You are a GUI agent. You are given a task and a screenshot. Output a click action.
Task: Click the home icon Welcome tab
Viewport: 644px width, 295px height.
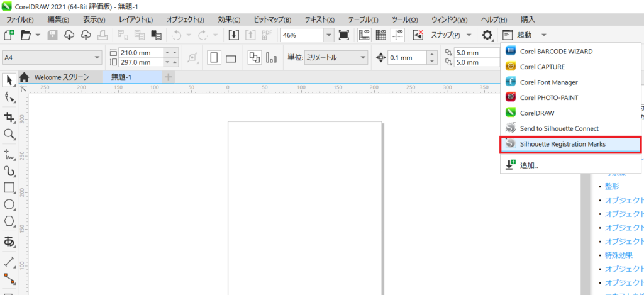pyautogui.click(x=25, y=77)
